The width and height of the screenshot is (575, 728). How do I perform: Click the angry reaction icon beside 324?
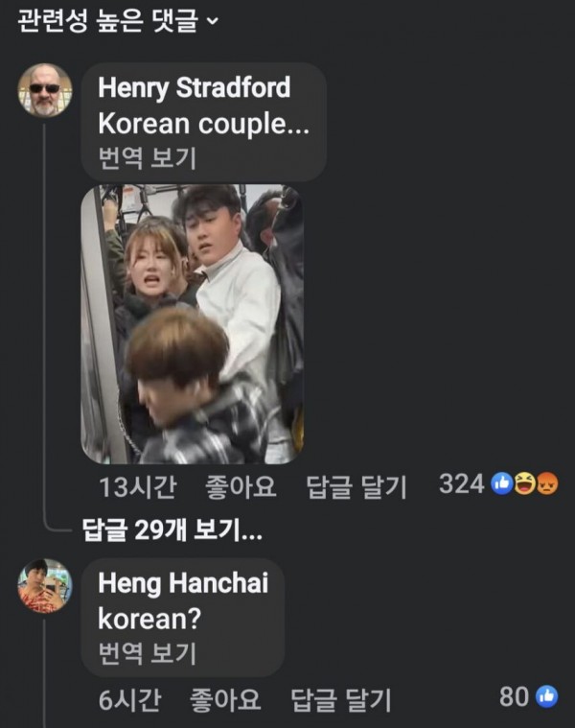[547, 483]
